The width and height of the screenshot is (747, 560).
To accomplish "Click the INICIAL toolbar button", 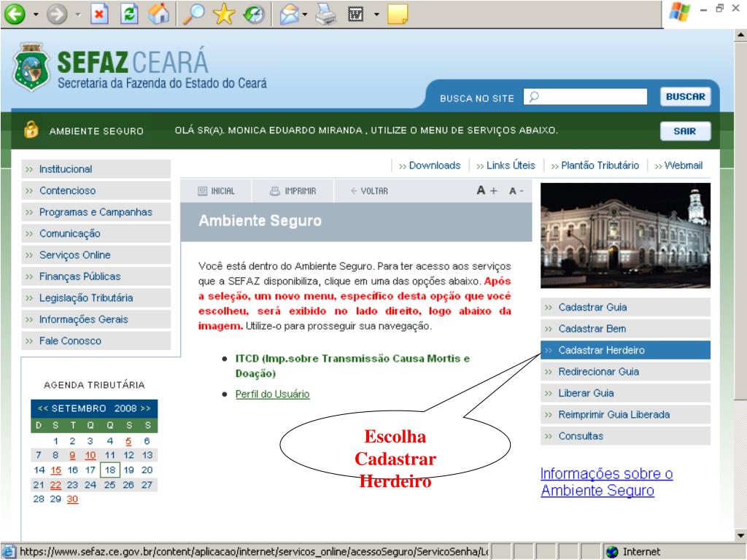I will tap(216, 191).
